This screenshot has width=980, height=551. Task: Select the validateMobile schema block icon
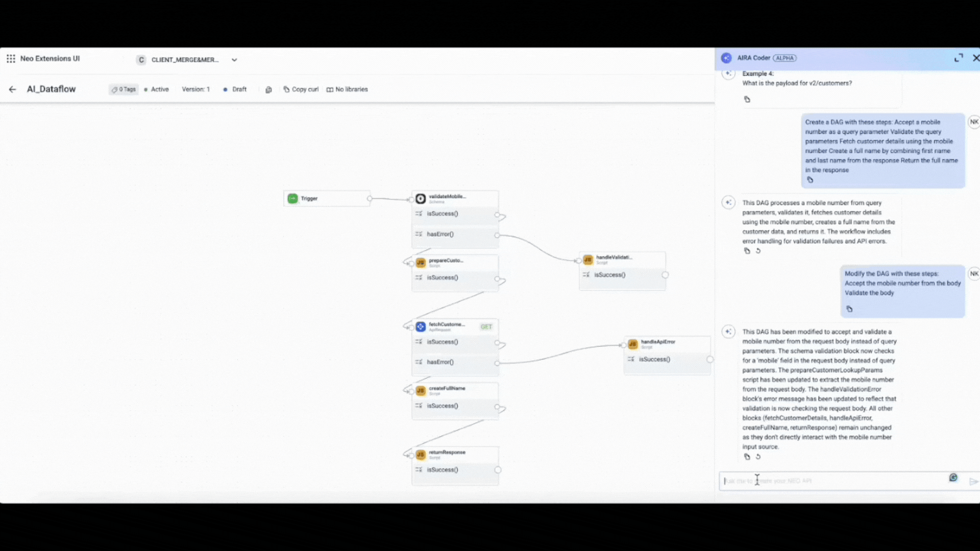(x=421, y=199)
